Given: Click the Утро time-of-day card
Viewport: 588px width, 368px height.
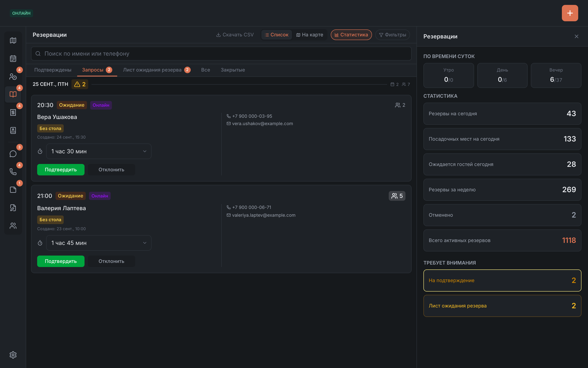Looking at the screenshot, I should (x=449, y=75).
